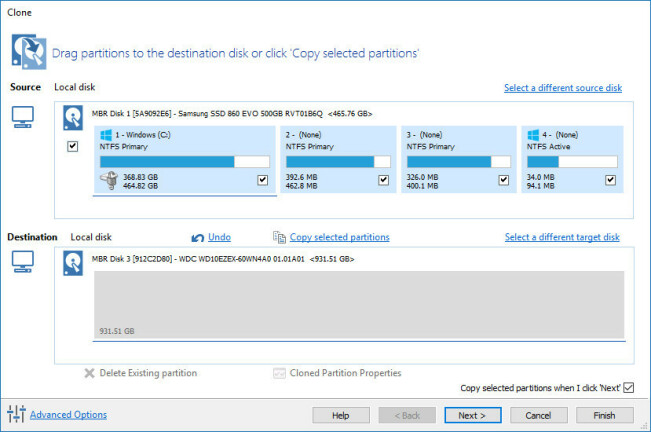
Task: Click the partition 3 usage bar
Action: (449, 161)
